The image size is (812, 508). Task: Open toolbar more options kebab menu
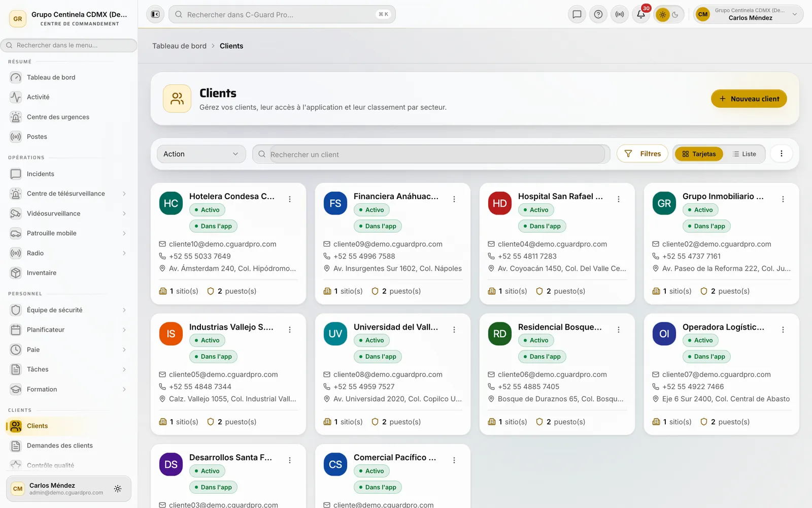[x=782, y=153]
